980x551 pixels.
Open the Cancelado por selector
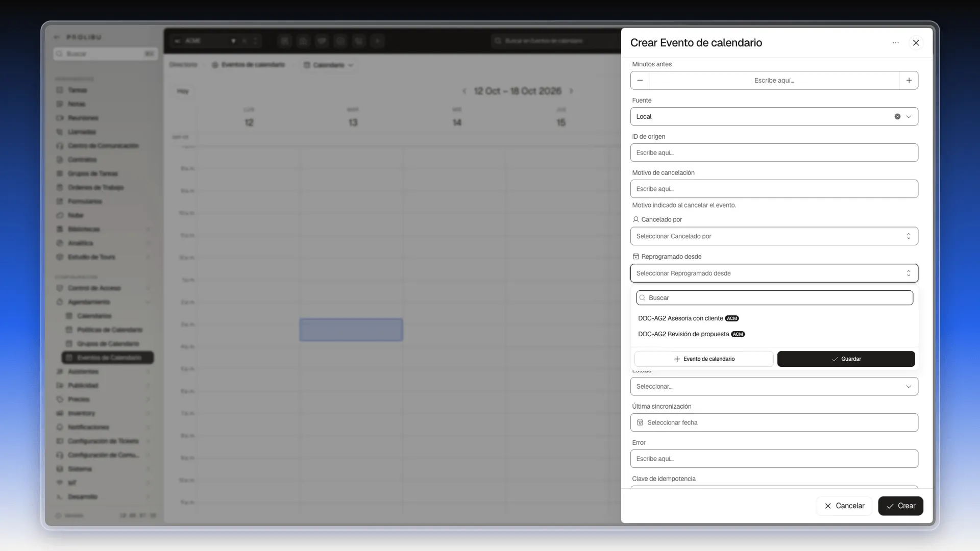[x=774, y=236]
